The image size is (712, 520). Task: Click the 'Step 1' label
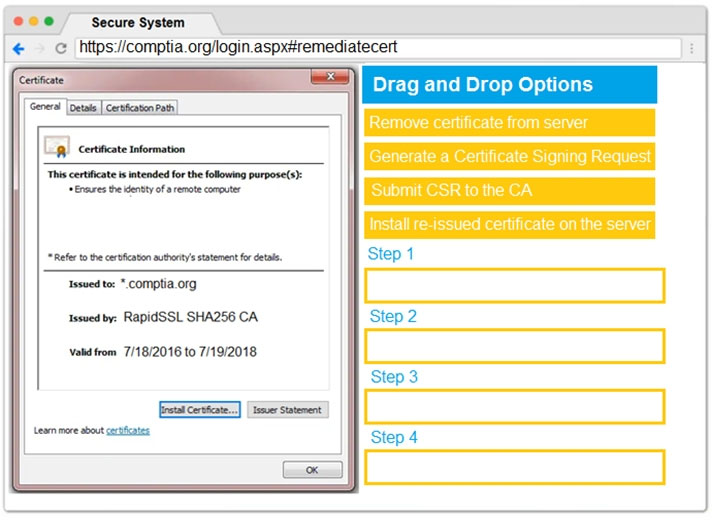pyautogui.click(x=391, y=254)
